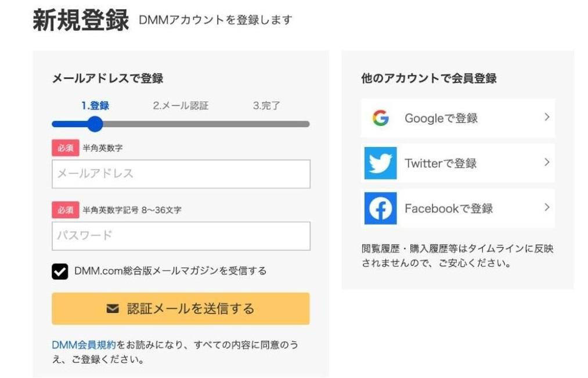Select the 3.完了 step label
This screenshot has width=588, height=378.
266,105
